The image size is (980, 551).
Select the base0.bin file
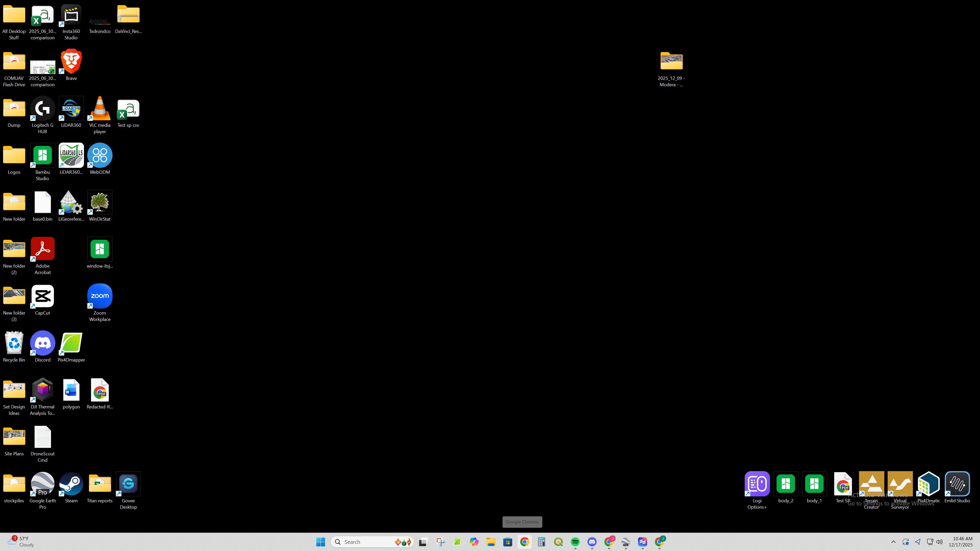click(43, 206)
